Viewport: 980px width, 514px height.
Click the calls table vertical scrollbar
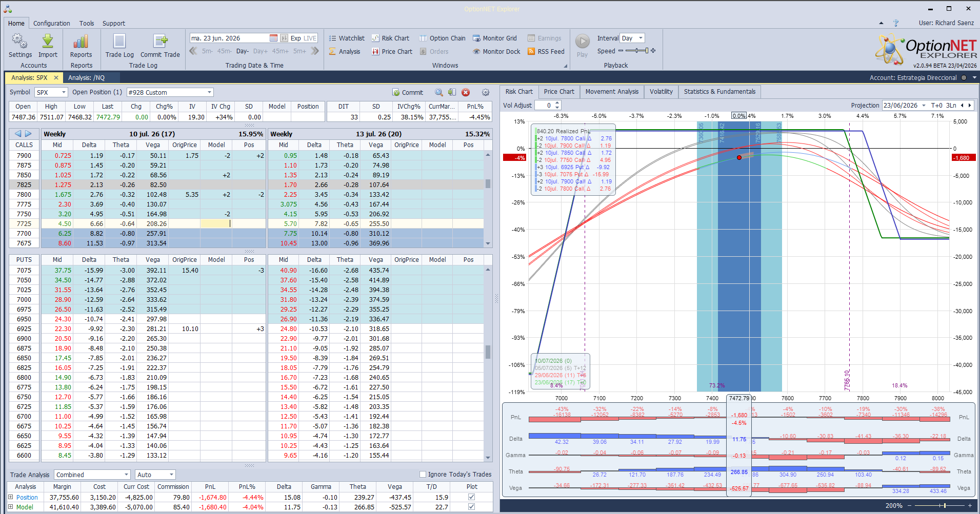(488, 199)
